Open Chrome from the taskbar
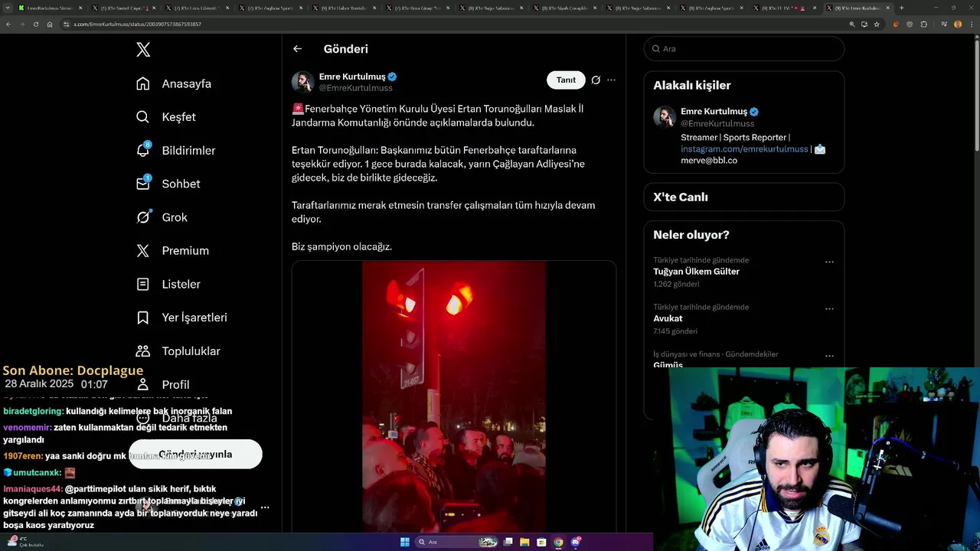 558,542
